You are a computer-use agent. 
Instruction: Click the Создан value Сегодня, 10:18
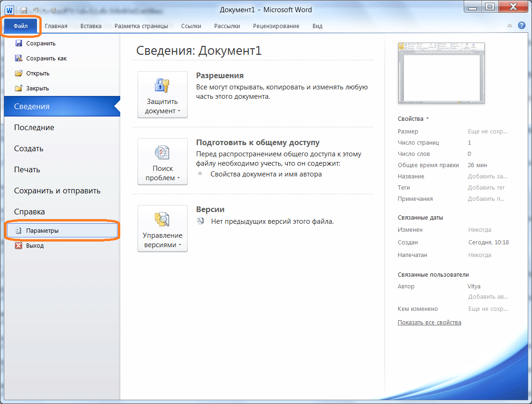[x=488, y=242]
